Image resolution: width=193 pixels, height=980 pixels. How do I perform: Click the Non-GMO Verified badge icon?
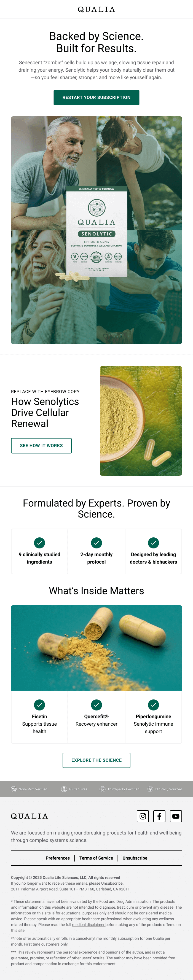click(x=14, y=789)
